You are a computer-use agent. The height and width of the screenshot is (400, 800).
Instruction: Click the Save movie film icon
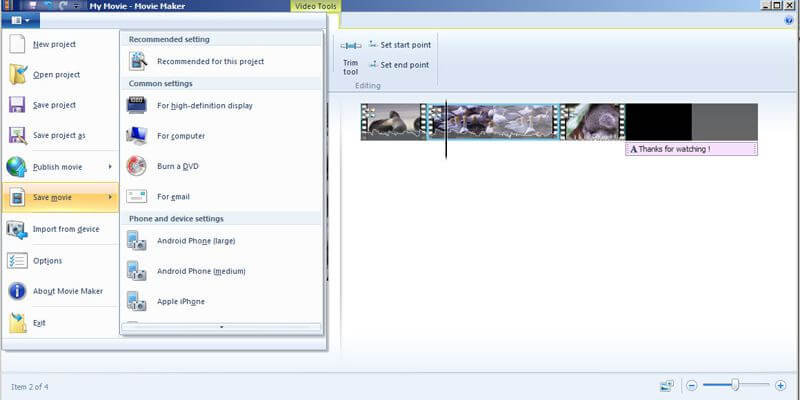[x=17, y=197]
